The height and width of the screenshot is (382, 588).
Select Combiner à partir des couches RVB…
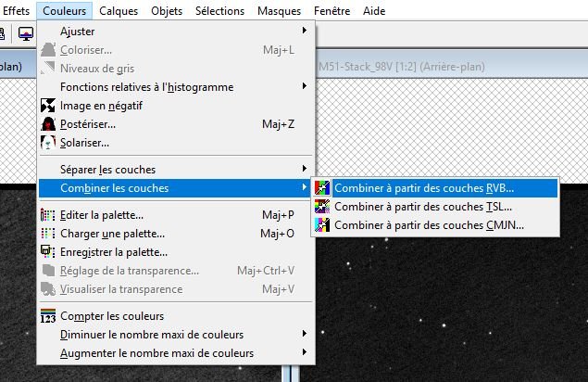[x=435, y=188]
